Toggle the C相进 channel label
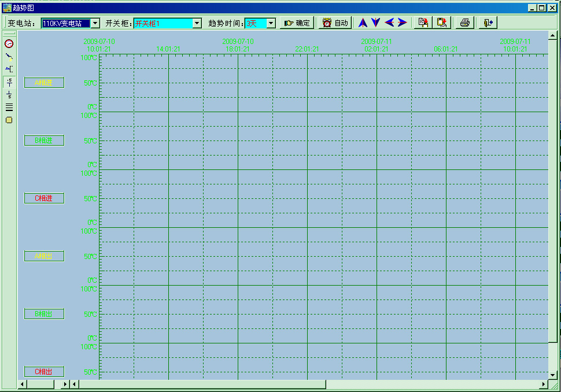This screenshot has height=392, width=561. pos(44,198)
